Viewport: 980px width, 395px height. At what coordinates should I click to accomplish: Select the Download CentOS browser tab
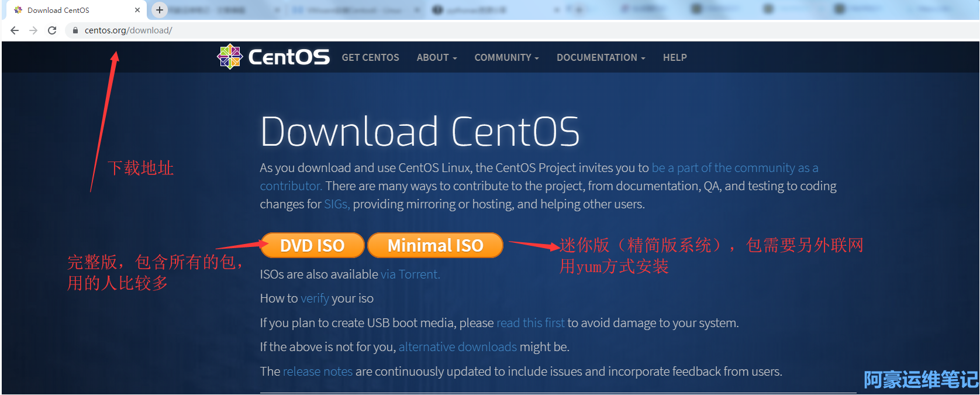pos(64,10)
